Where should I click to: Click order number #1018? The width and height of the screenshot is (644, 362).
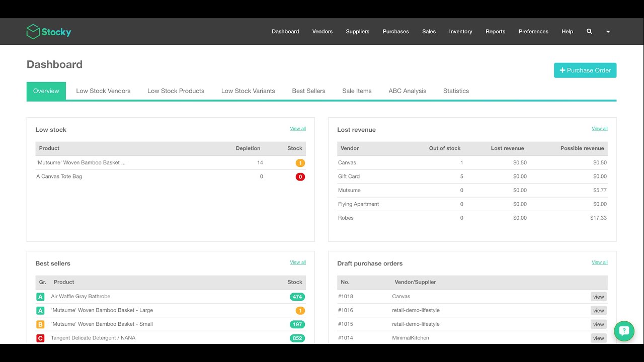tap(346, 297)
